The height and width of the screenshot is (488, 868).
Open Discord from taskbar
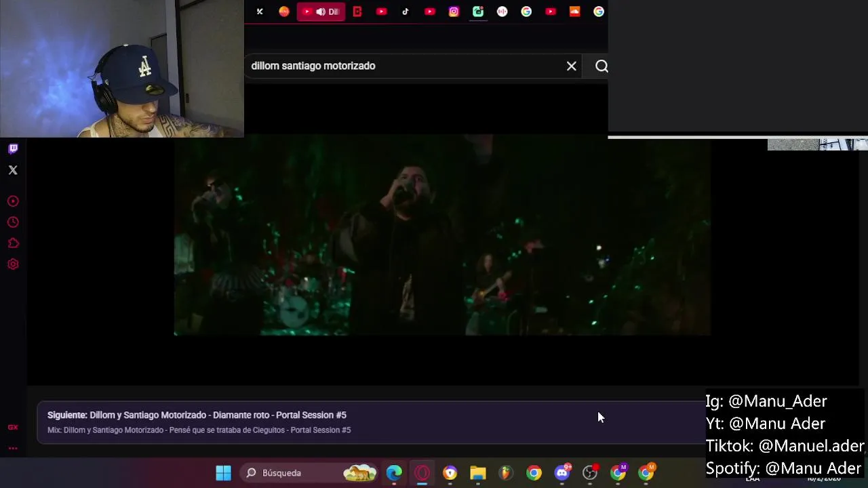click(562, 472)
